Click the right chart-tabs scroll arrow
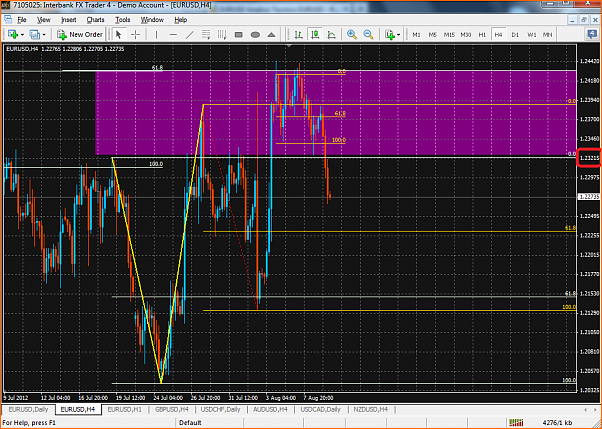Image resolution: width=602 pixels, height=429 pixels. pyautogui.click(x=595, y=410)
